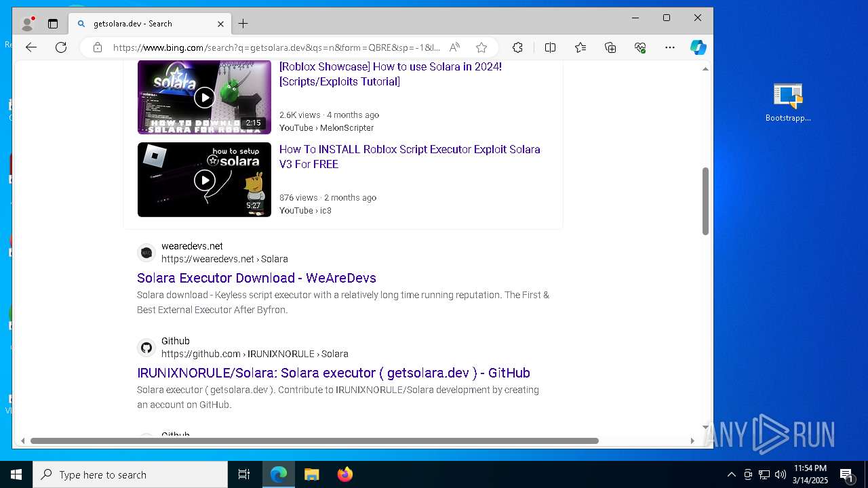Screen dimensions: 868x488
Task: Open the tab actions menu icon
Action: point(53,24)
